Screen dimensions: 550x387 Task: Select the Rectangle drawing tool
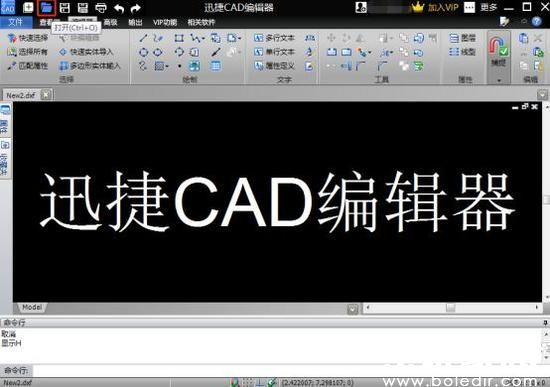pyautogui.click(x=179, y=38)
